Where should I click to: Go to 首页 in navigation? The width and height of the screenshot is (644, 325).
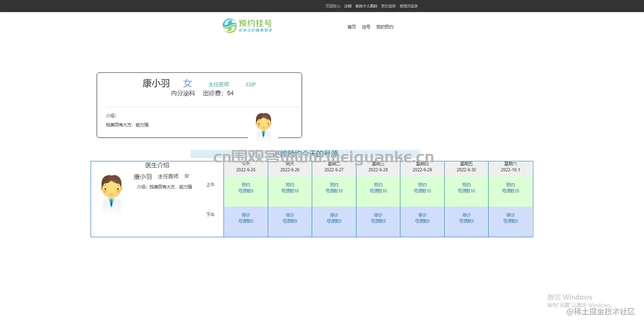tap(351, 27)
